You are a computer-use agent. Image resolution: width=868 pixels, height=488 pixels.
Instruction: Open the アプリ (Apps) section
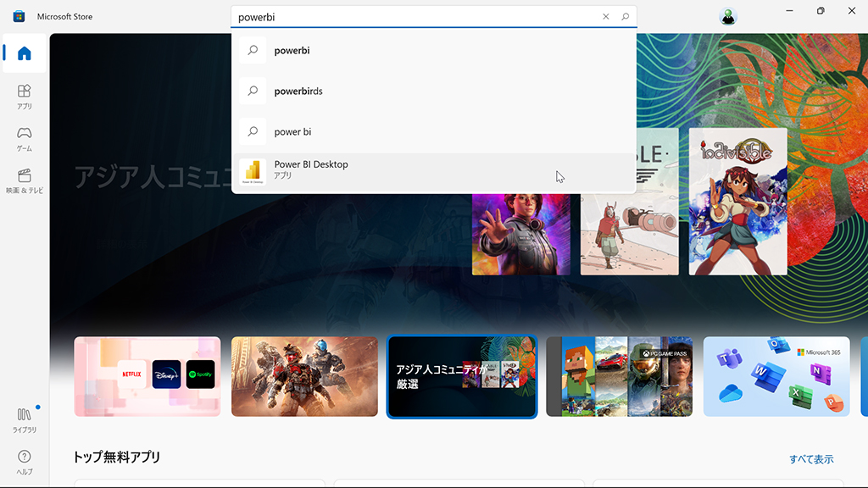(25, 97)
